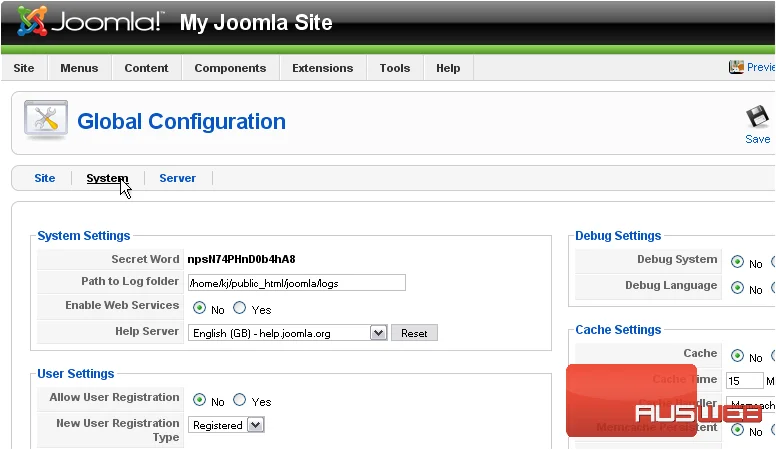Open the Tools menu
This screenshot has height=450, width=776.
click(395, 68)
